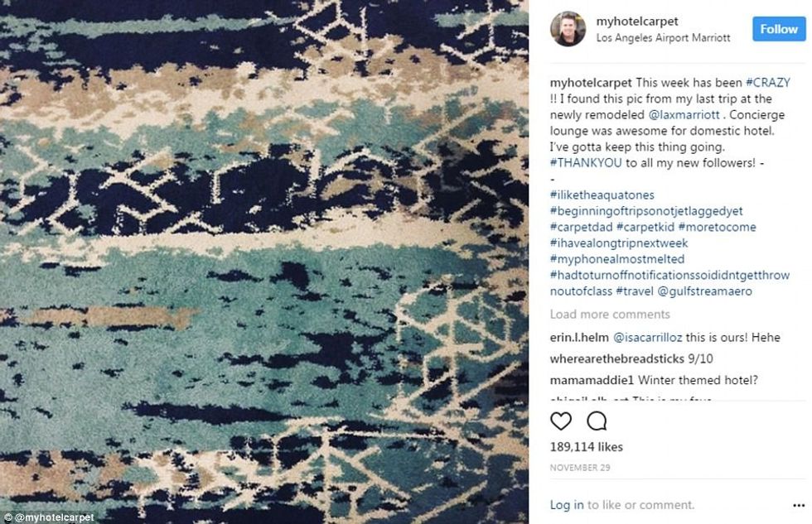This screenshot has height=524, width=812.
Task: Expand Load more comments
Action: 610,314
